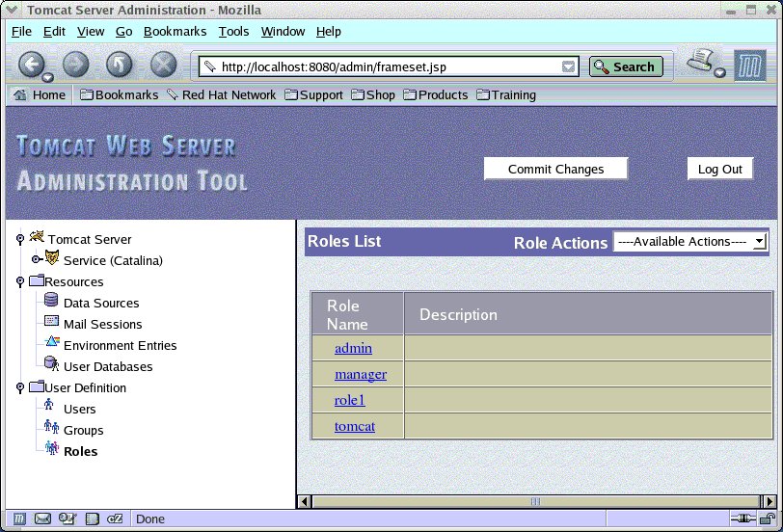Viewport: 783px width, 532px height.
Task: Reload the page with Reload button
Action: [120, 65]
